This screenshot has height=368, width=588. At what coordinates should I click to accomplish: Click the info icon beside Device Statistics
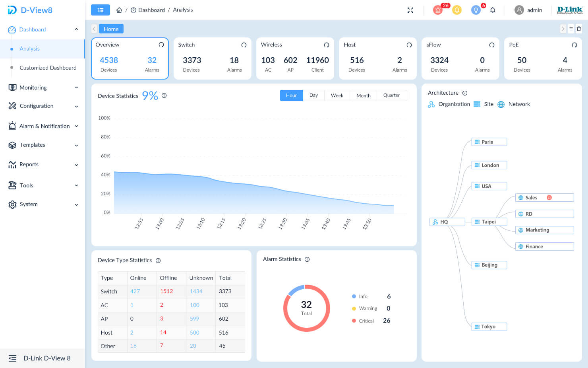164,95
